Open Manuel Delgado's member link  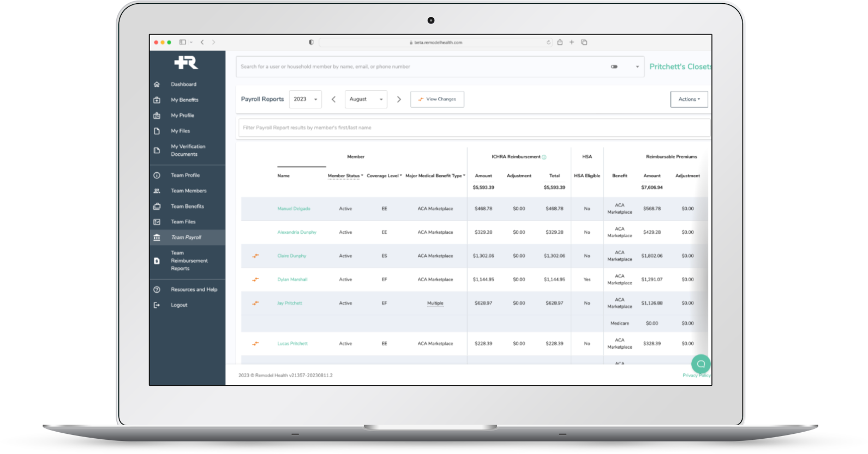pyautogui.click(x=294, y=209)
